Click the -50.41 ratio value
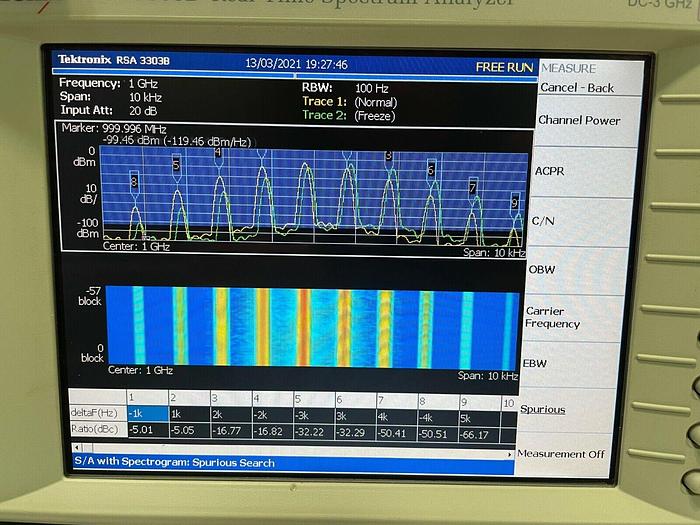This screenshot has width=700, height=525. (x=397, y=433)
